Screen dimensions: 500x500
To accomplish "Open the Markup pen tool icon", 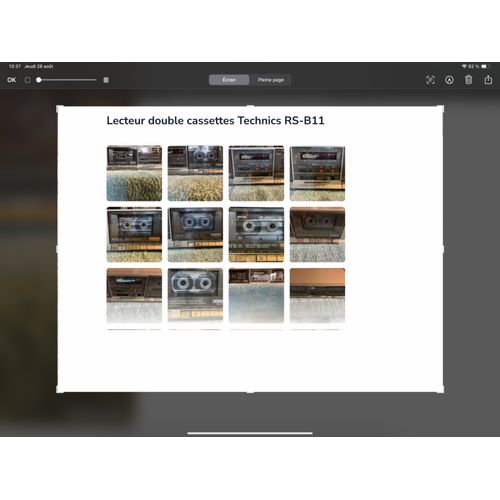I will (x=449, y=80).
